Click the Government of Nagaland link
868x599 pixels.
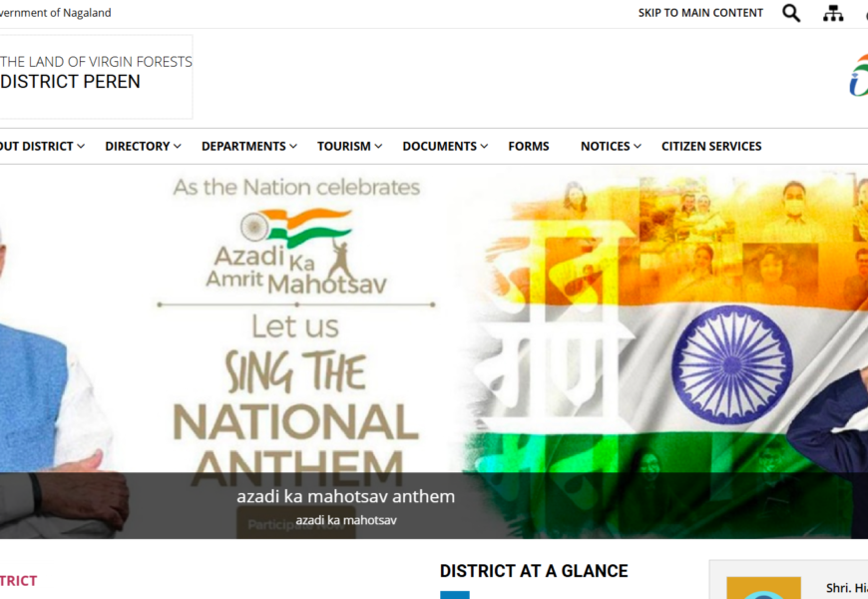point(55,13)
